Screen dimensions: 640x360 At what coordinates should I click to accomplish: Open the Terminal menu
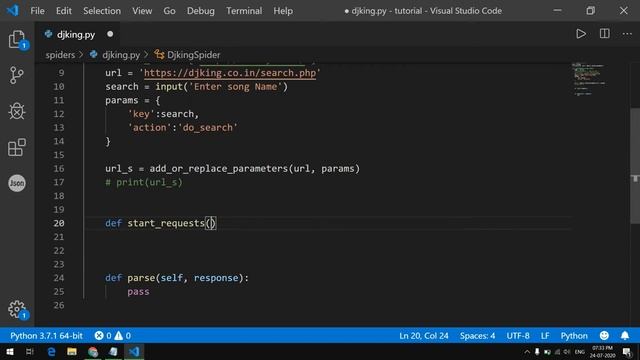[244, 11]
